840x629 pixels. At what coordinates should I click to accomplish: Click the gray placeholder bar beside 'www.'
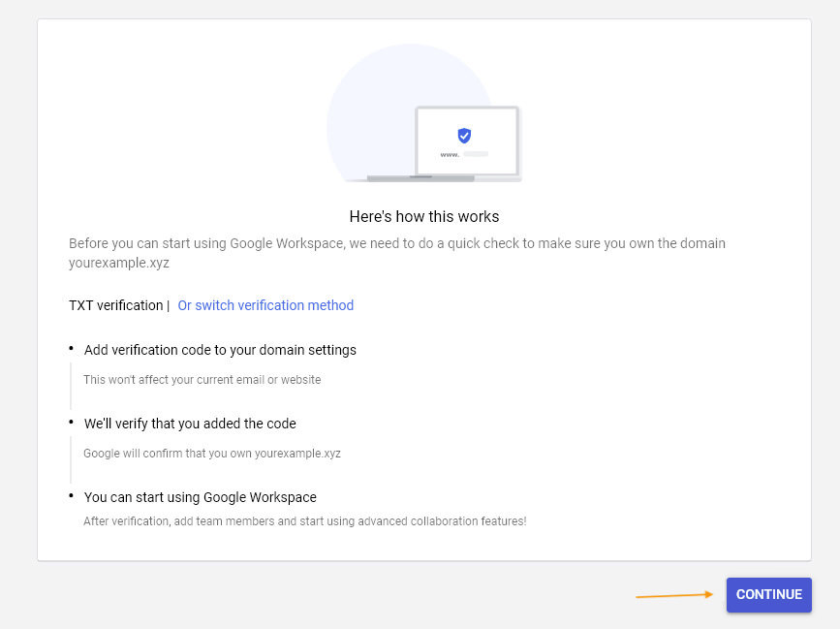[476, 154]
